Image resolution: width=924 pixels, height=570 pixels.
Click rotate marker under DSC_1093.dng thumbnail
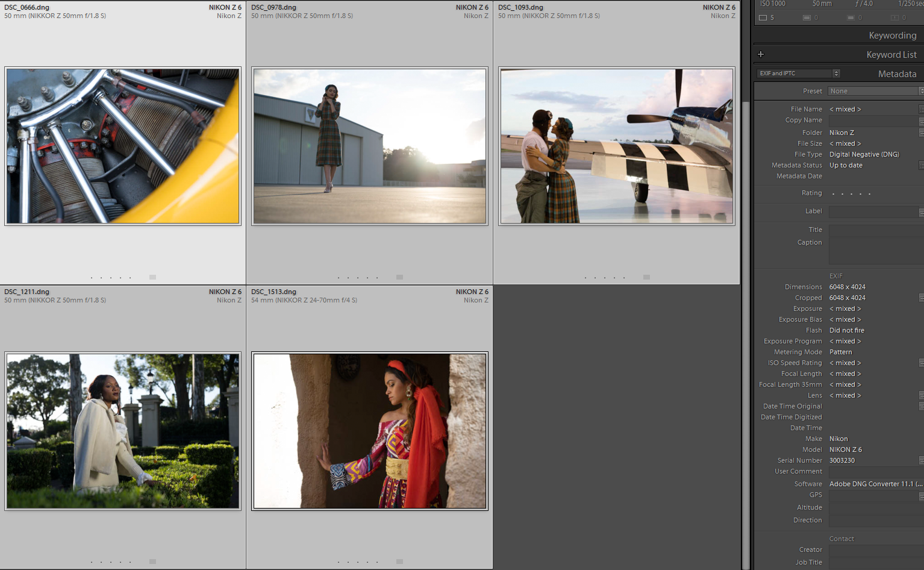pos(646,277)
